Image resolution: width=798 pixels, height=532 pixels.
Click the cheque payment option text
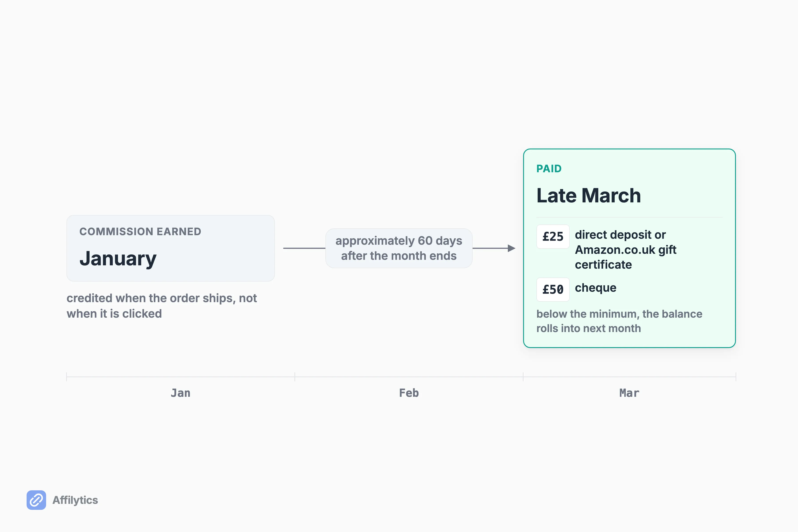[x=595, y=288]
